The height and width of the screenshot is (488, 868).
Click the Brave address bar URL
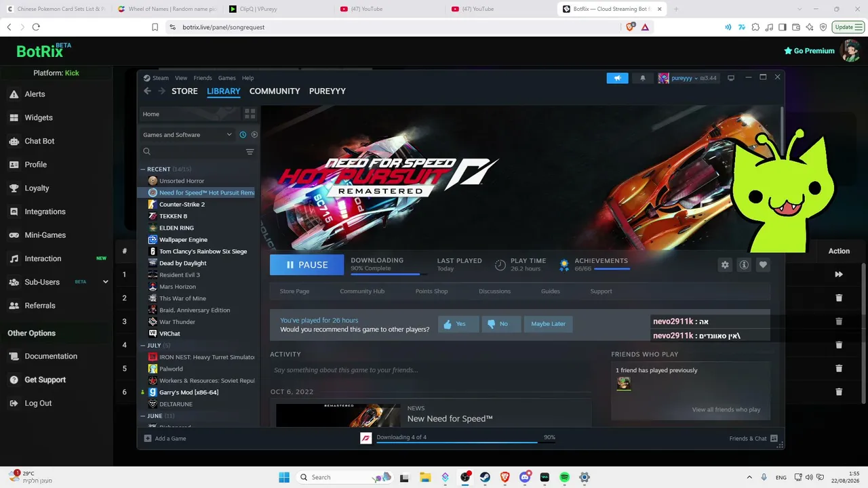[x=223, y=27]
